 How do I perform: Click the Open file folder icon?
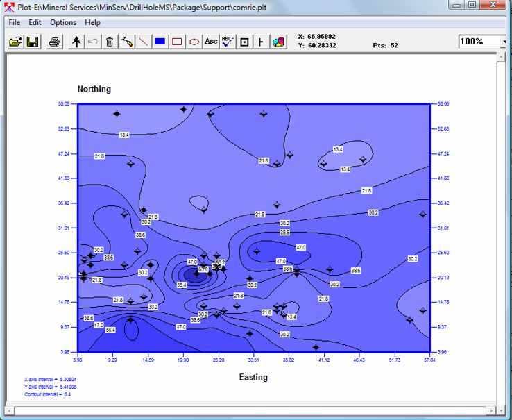point(15,42)
